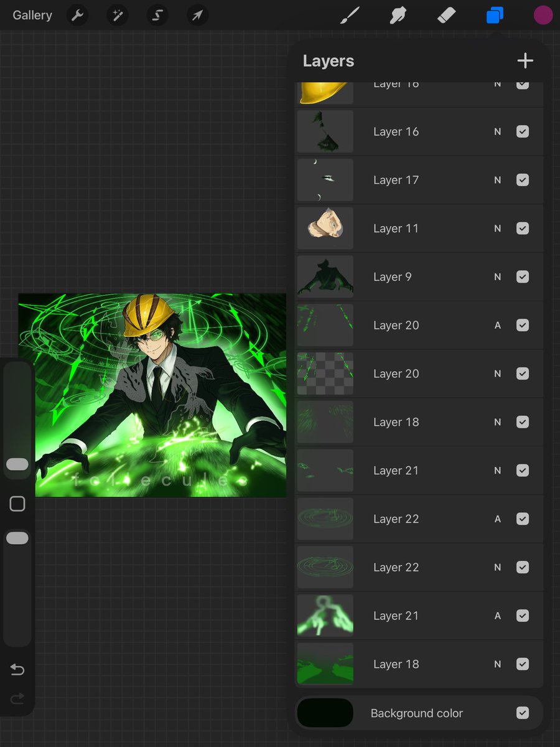Screen dimensions: 560x747
Task: Tap the undo arrow in sidebar
Action: click(17, 670)
